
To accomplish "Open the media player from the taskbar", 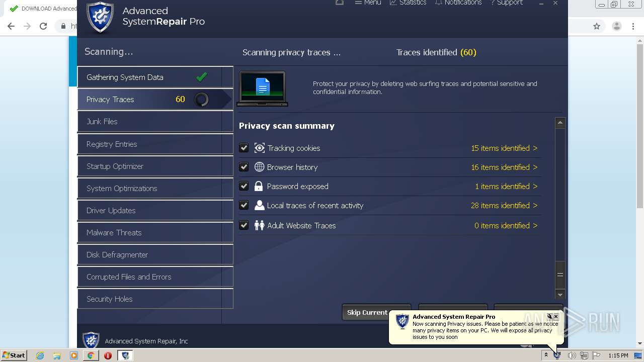I will [x=74, y=355].
